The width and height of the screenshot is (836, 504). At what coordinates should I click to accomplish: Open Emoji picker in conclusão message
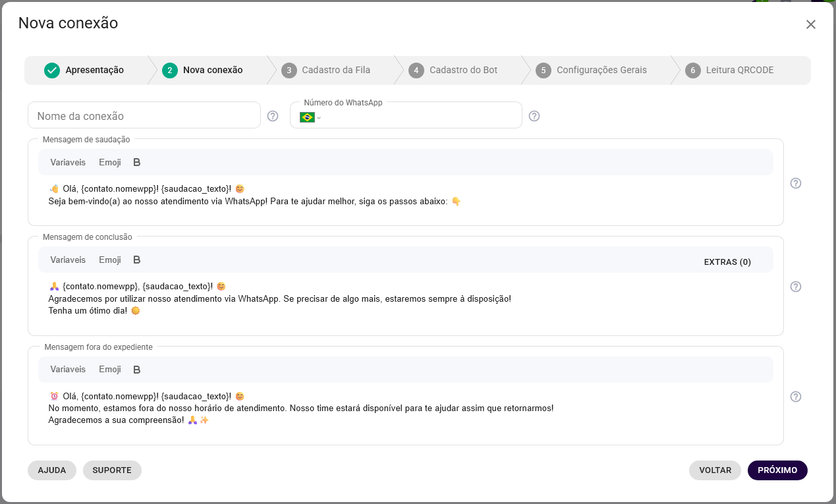point(110,260)
